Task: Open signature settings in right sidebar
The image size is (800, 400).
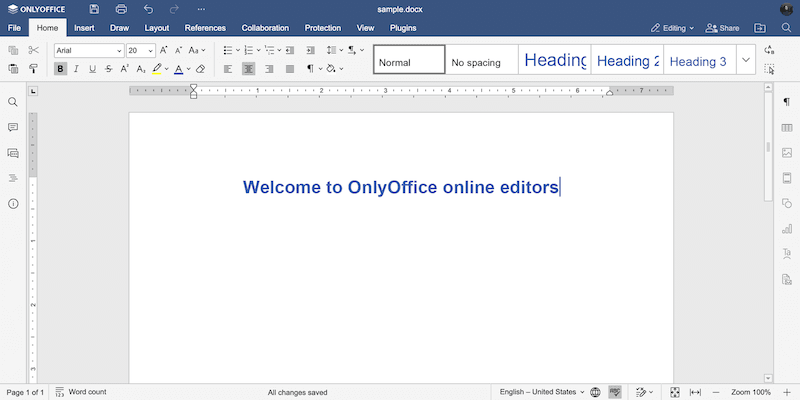Action: tap(787, 279)
